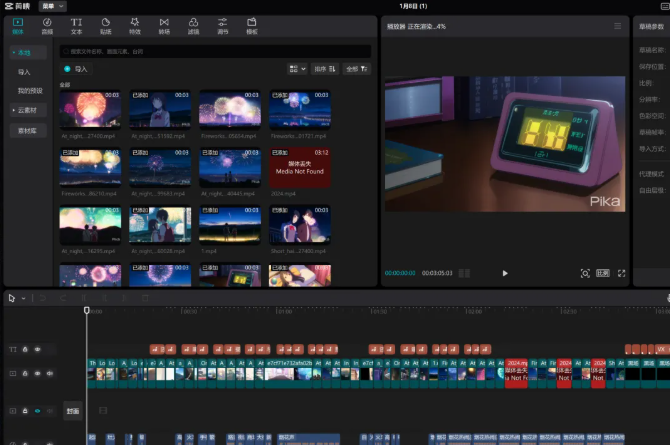The height and width of the screenshot is (445, 670).
Task: Click the At_night...40445.mp4 file name
Action: tap(228, 194)
